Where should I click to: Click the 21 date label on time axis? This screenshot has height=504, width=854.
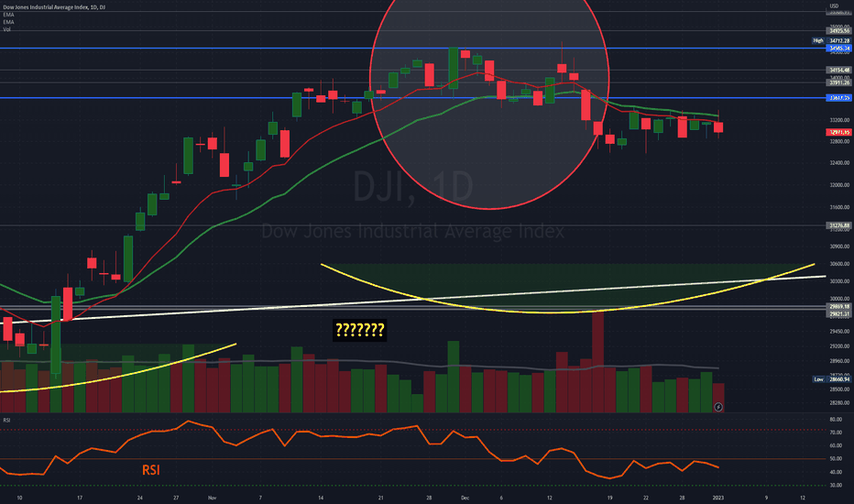tap(380, 498)
